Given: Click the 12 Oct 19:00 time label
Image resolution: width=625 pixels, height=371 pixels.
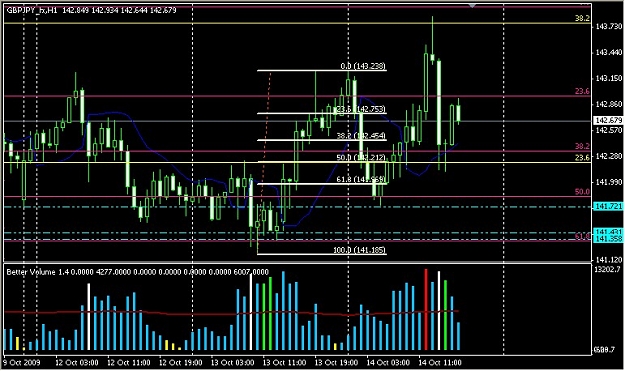Looking at the screenshot, I should click(181, 363).
